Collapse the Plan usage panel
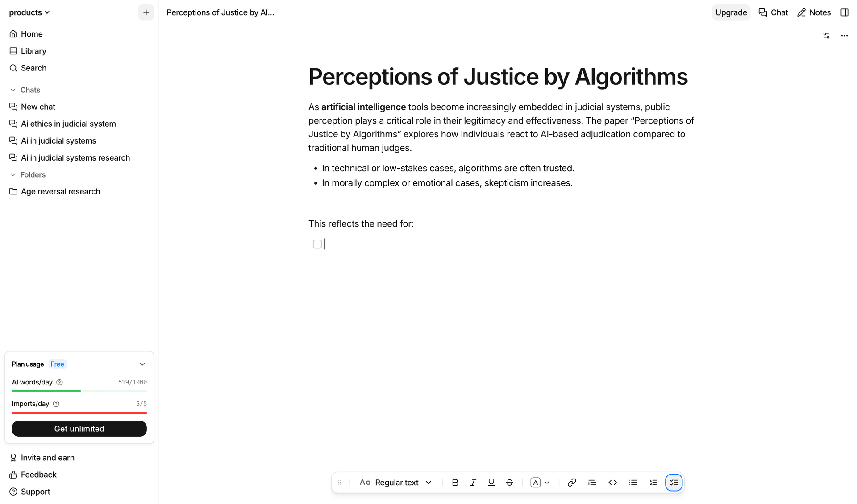The width and height of the screenshot is (857, 504). point(142,364)
